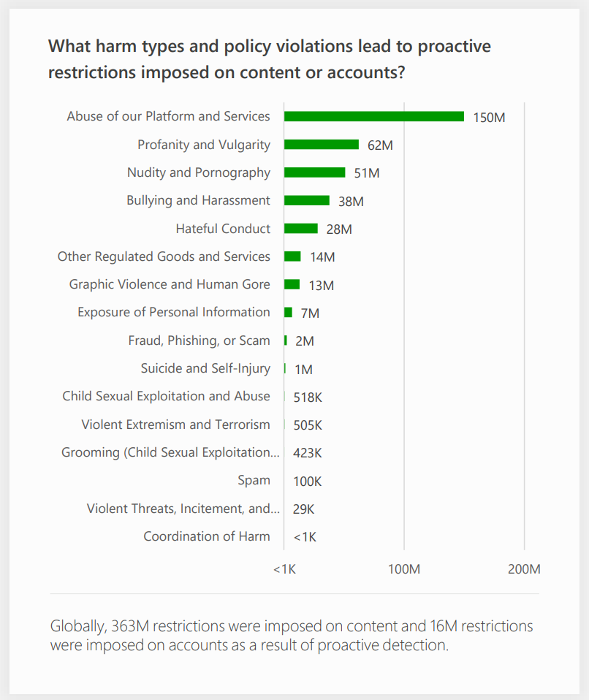Viewport: 589px width, 700px height.
Task: Click the Abuse of our Platform bar
Action: point(373,116)
